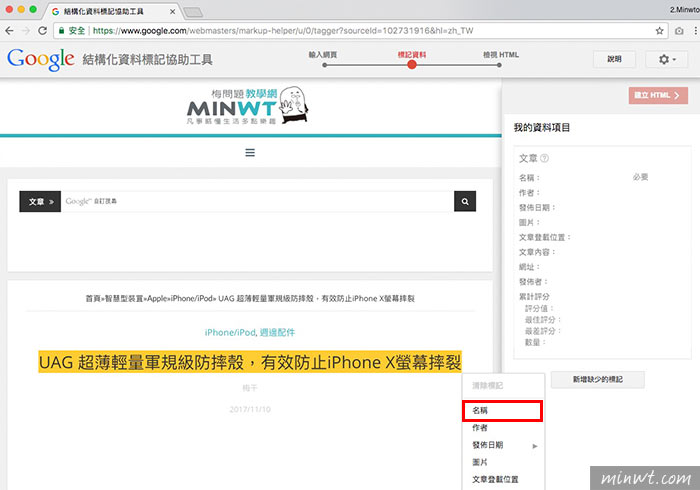Click the 文章內容 field in the data panel
The width and height of the screenshot is (700, 490).
coord(537,252)
